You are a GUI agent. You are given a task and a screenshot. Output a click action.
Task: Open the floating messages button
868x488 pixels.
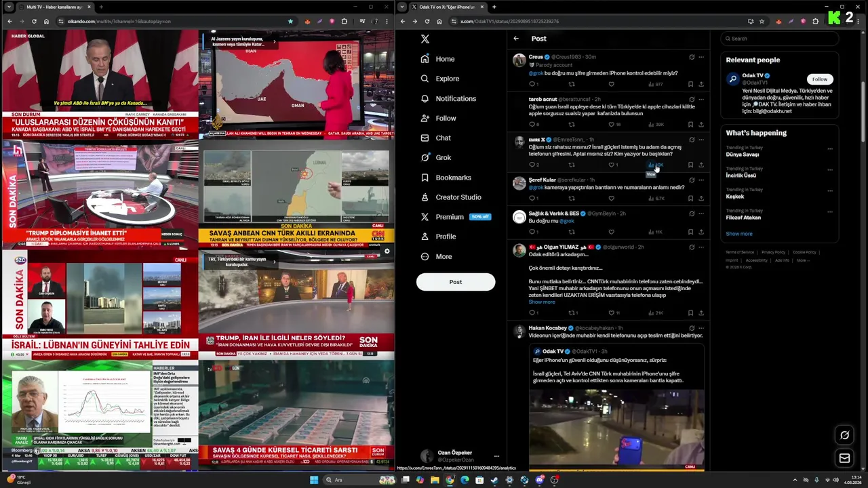[844, 458]
